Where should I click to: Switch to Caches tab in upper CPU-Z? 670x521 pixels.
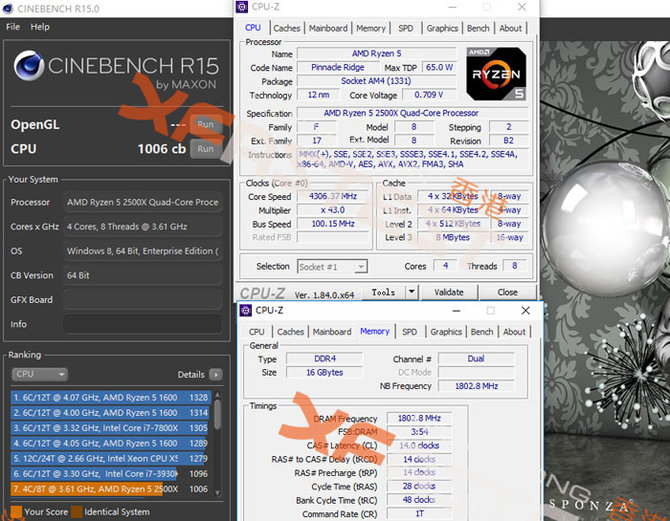coord(287,28)
